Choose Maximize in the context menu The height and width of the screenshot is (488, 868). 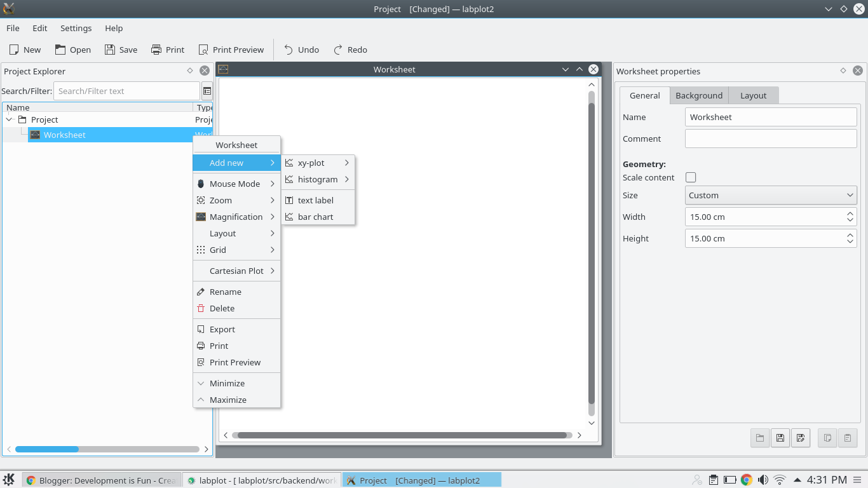[236, 400]
